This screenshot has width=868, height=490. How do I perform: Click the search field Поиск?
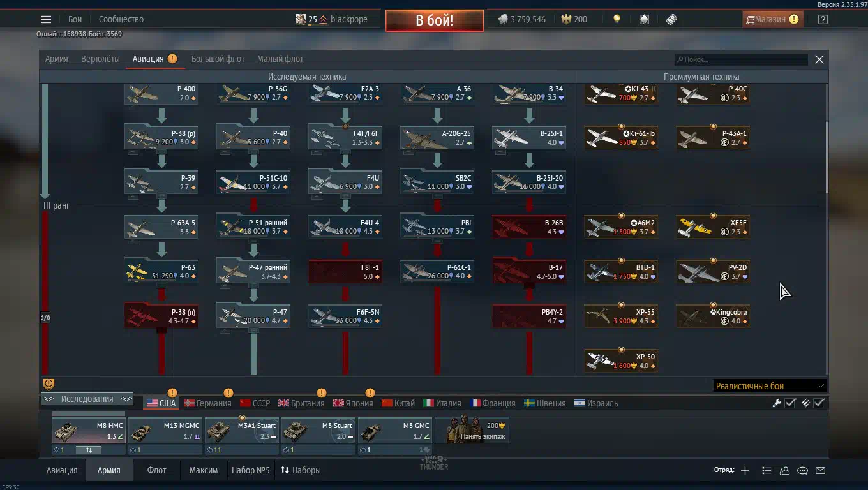pyautogui.click(x=742, y=59)
